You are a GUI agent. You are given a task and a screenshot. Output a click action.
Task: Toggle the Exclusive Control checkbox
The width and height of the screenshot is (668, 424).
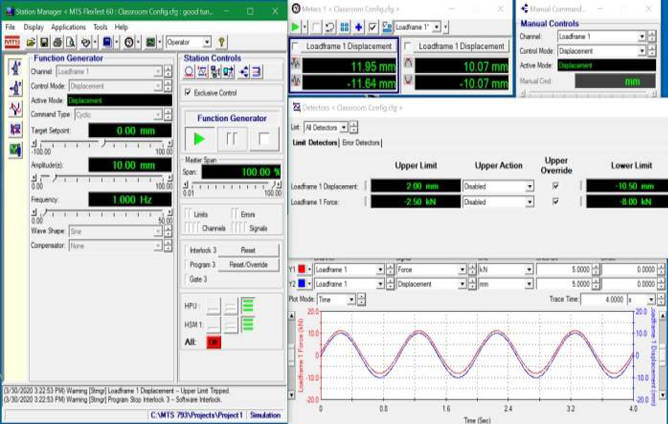(x=188, y=92)
